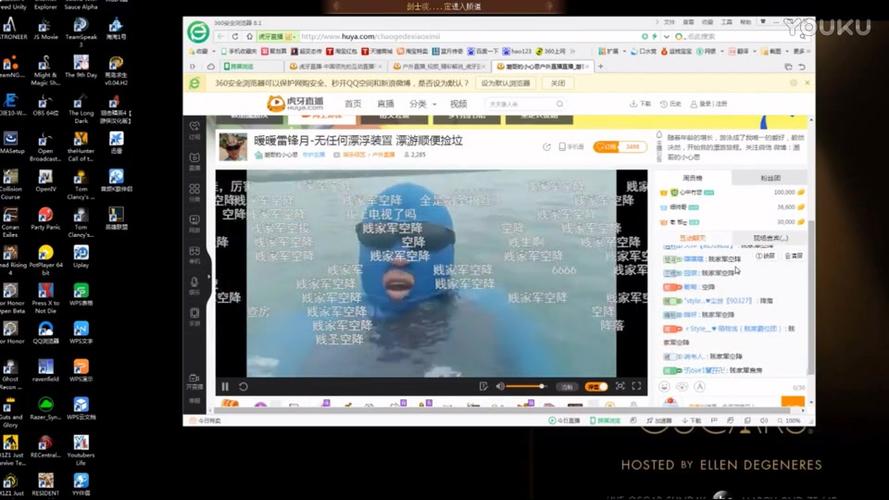This screenshot has height=500, width=889.
Task: Open a new browser tab
Action: [x=600, y=66]
